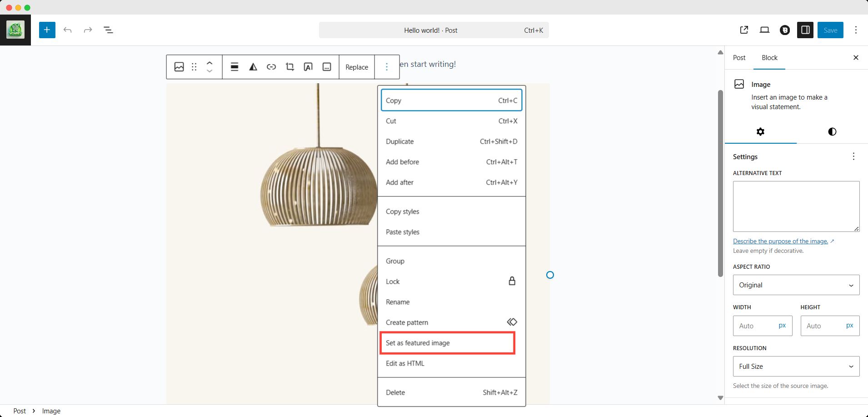
Task: Select Delete from context menu
Action: point(451,392)
